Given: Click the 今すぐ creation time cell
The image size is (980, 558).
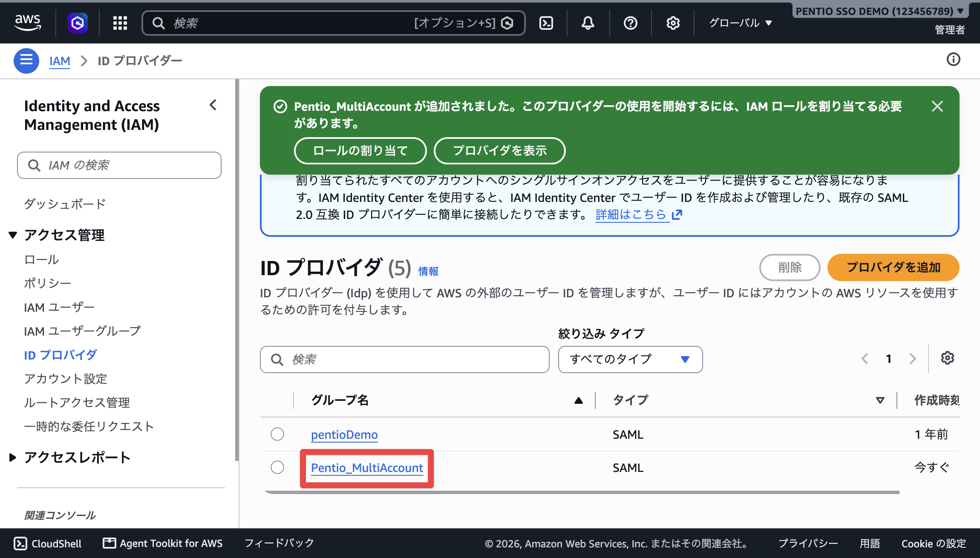Looking at the screenshot, I should pyautogui.click(x=932, y=468).
